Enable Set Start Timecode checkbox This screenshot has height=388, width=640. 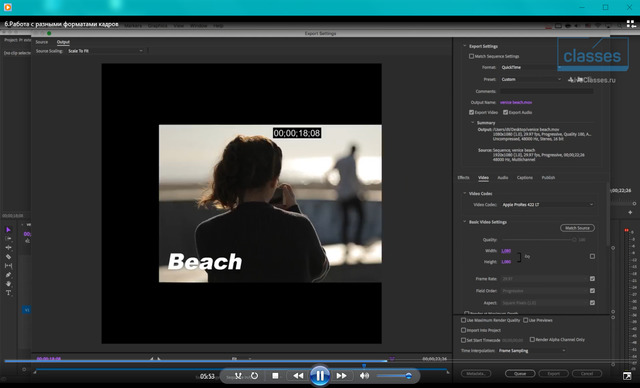(464, 340)
